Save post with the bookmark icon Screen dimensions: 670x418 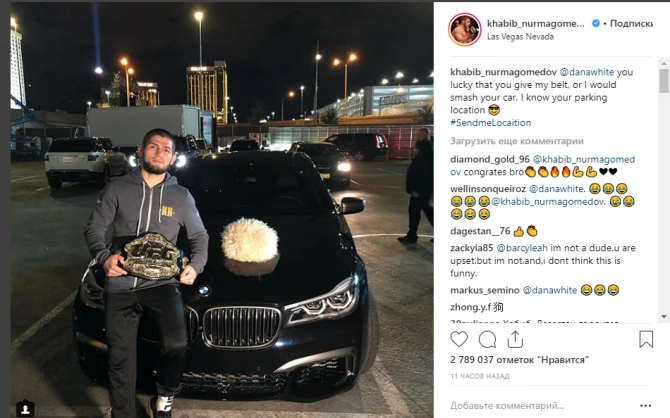[646, 339]
